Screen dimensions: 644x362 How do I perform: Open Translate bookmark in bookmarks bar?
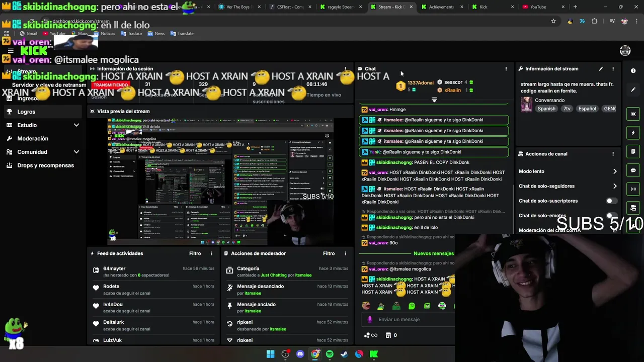pyautogui.click(x=182, y=33)
